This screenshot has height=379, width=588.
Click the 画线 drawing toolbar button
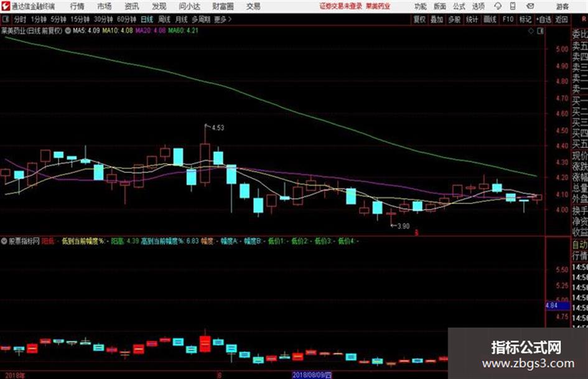[490, 19]
